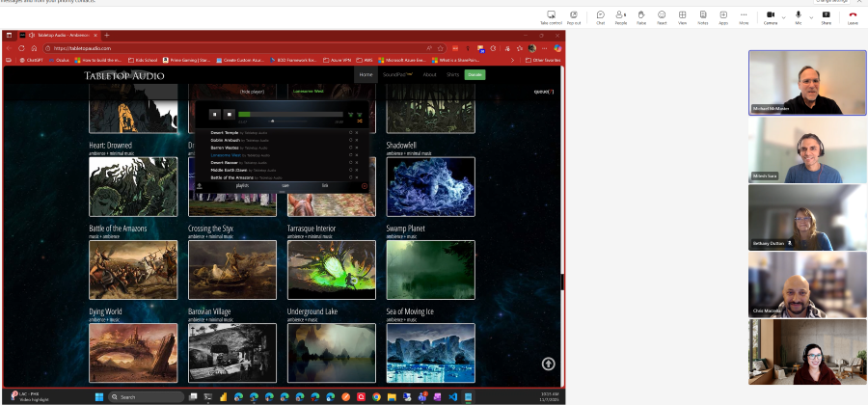Screen dimensions: 868x405
Task: Click the second green icon beside progress bar
Action: pos(360,115)
